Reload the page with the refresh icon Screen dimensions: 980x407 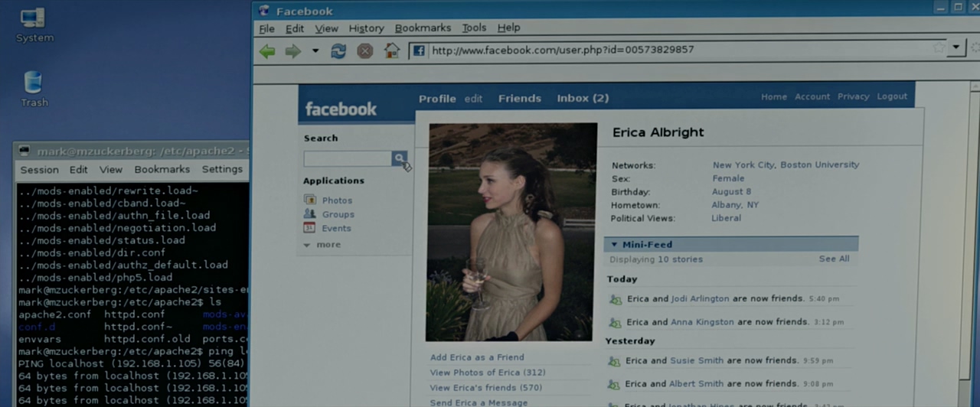pos(338,51)
